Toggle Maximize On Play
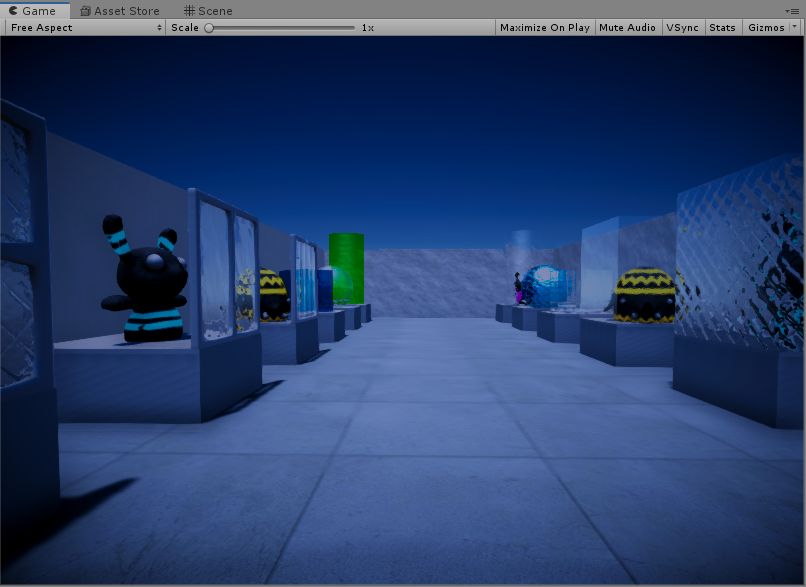The height and width of the screenshot is (587, 806). tap(544, 28)
